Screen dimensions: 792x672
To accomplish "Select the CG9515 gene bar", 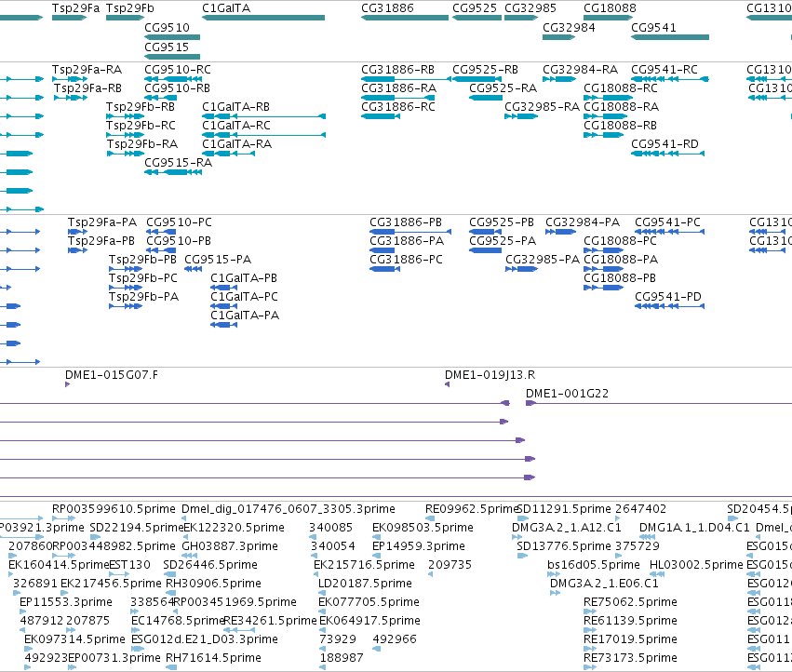I will click(172, 57).
